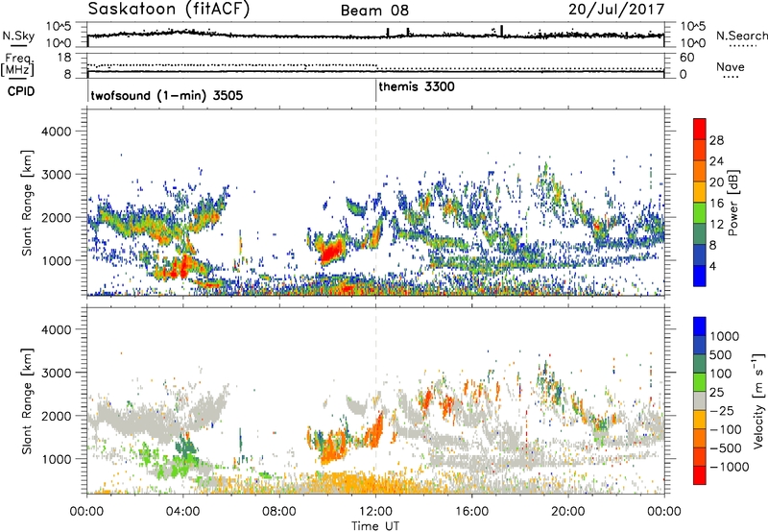
Task: Click the 16:00 time tick label
Action: tap(471, 512)
